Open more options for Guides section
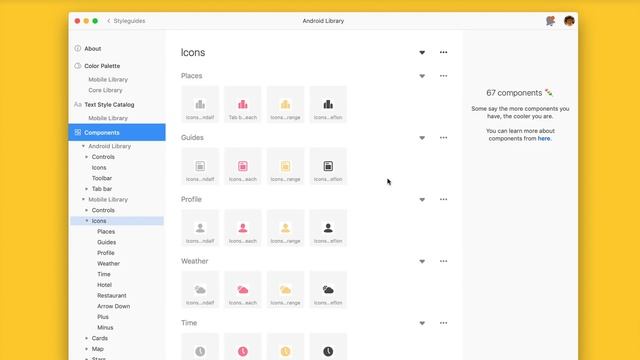This screenshot has height=360, width=640. tap(443, 138)
